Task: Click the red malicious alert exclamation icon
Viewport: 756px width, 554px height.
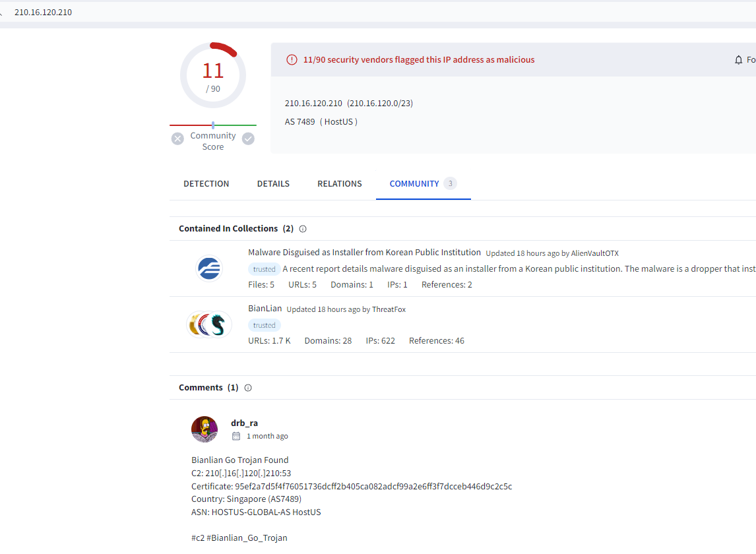Action: click(292, 60)
